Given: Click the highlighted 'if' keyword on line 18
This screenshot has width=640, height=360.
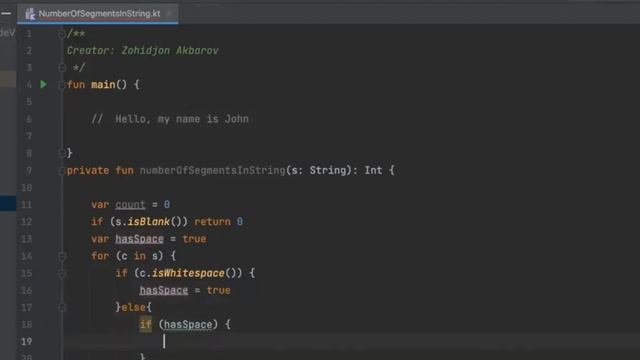Looking at the screenshot, I should tap(145, 324).
